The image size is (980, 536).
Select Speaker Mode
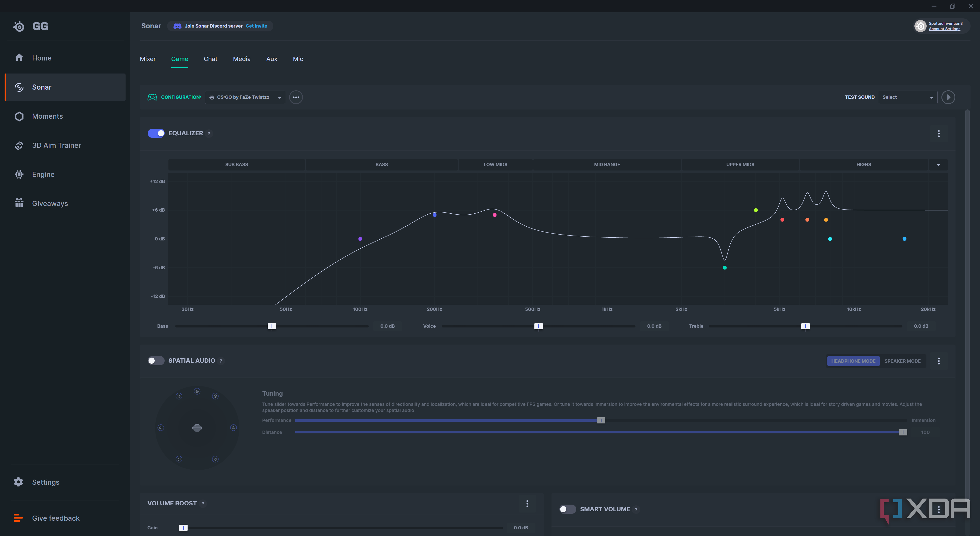902,361
